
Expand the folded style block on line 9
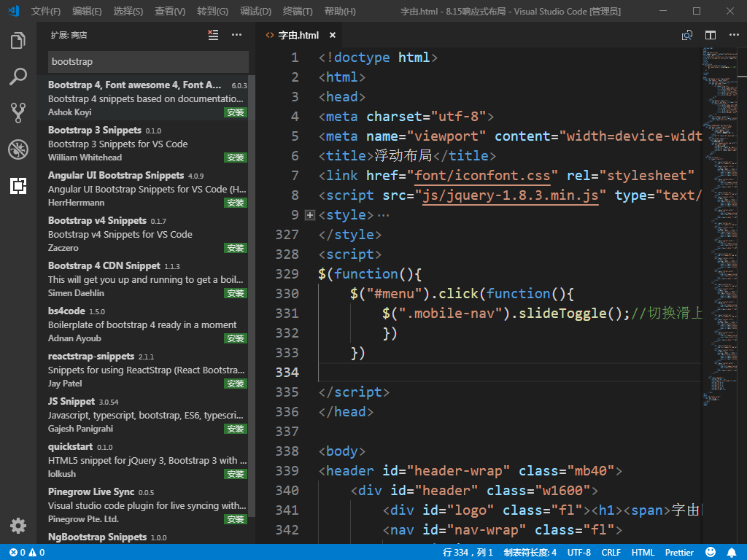tap(309, 215)
